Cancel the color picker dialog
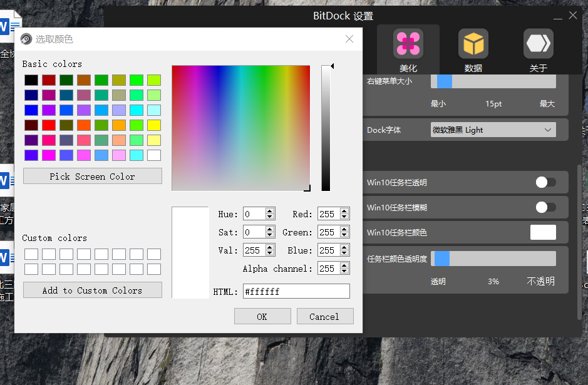The height and width of the screenshot is (385, 588). point(325,316)
